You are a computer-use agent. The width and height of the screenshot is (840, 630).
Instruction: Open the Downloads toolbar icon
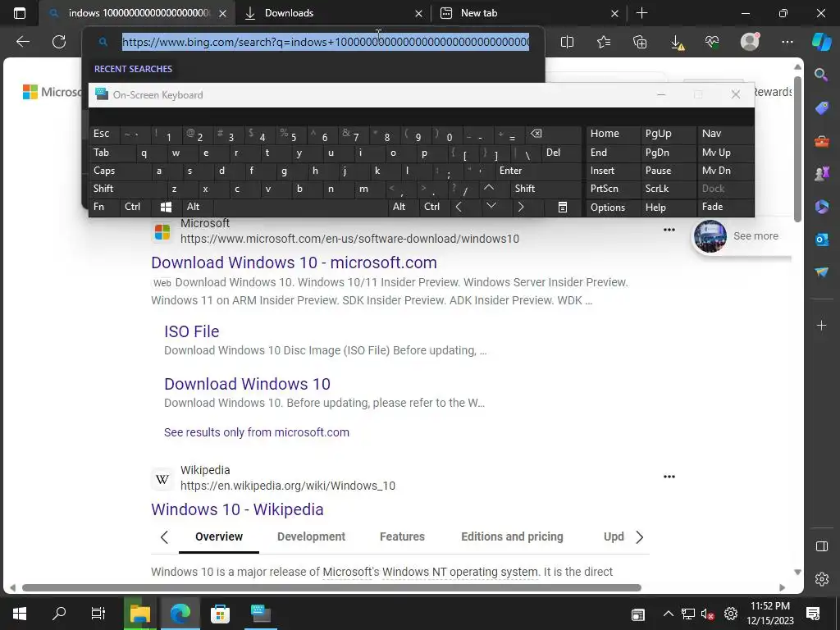pyautogui.click(x=677, y=43)
